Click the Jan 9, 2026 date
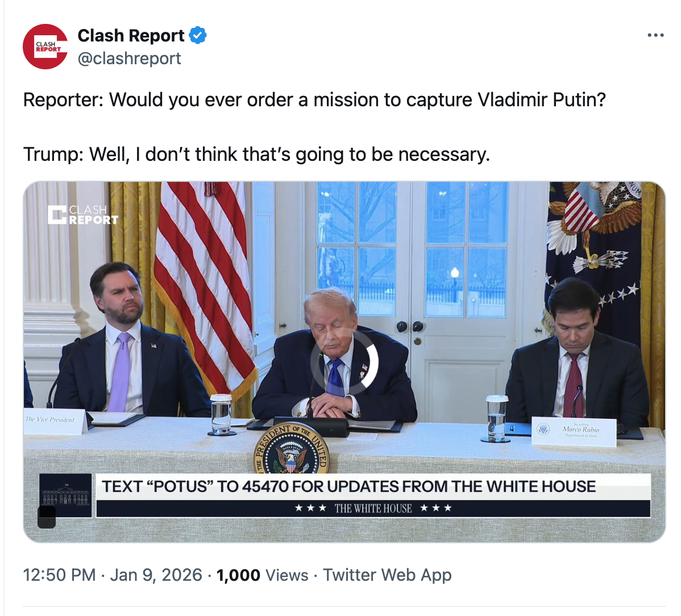The image size is (681, 616). (156, 575)
